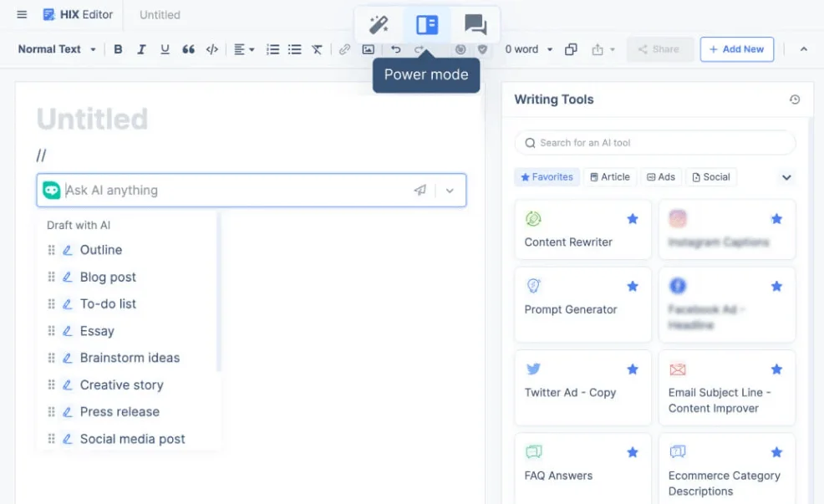Viewport: 824px width, 504px height.
Task: Switch to chat mode icon
Action: pos(475,24)
